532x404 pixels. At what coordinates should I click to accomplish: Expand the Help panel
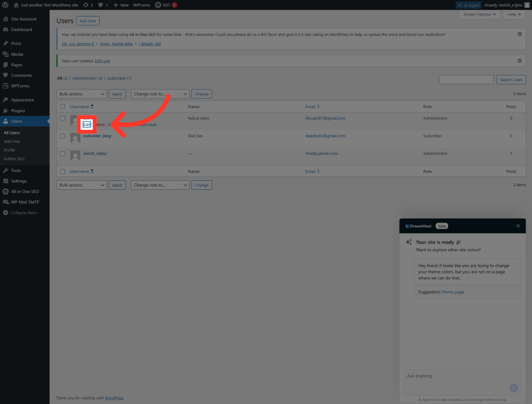point(514,15)
